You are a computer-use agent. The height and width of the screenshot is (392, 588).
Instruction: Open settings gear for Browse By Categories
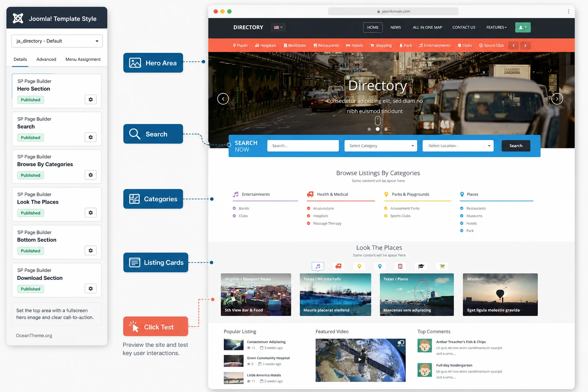tap(91, 175)
